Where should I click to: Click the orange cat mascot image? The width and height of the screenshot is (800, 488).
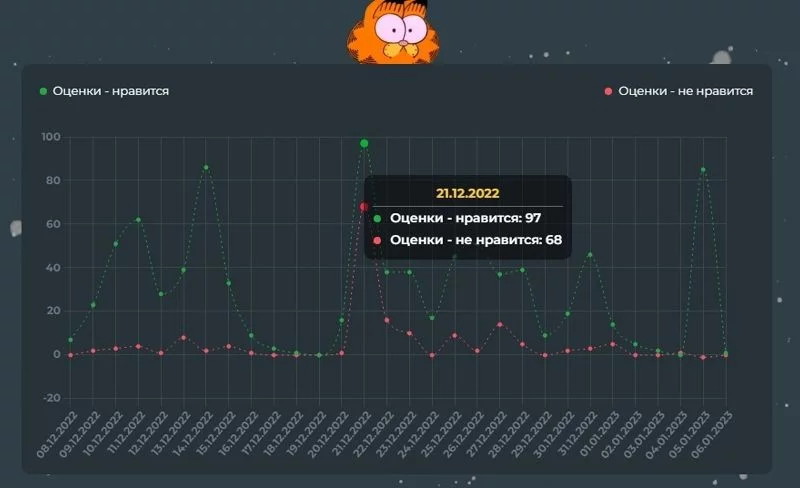(393, 32)
